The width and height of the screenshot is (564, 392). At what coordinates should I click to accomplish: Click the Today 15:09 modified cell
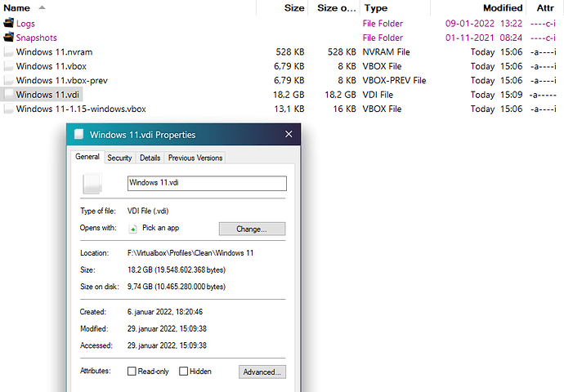coord(496,95)
